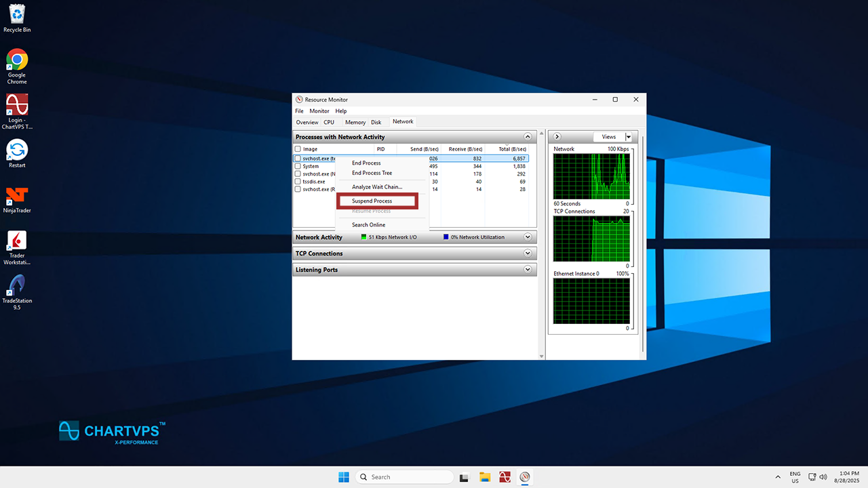The image size is (868, 488).
Task: Expand the TCP Connections section
Action: click(528, 253)
